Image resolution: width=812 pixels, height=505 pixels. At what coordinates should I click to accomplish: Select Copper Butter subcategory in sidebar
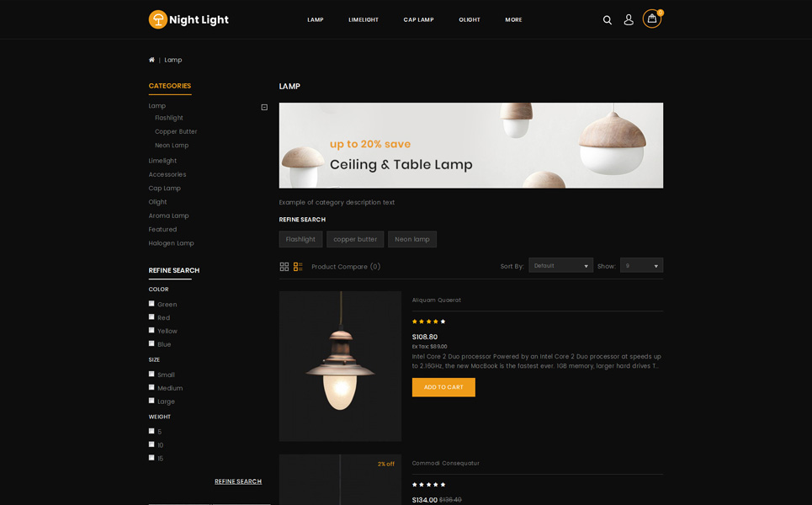[176, 131]
